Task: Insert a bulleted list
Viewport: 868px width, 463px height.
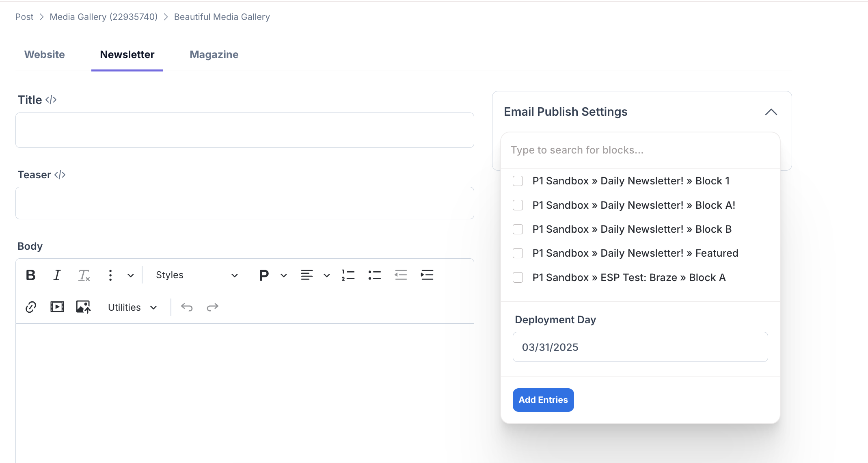Action: [x=374, y=275]
